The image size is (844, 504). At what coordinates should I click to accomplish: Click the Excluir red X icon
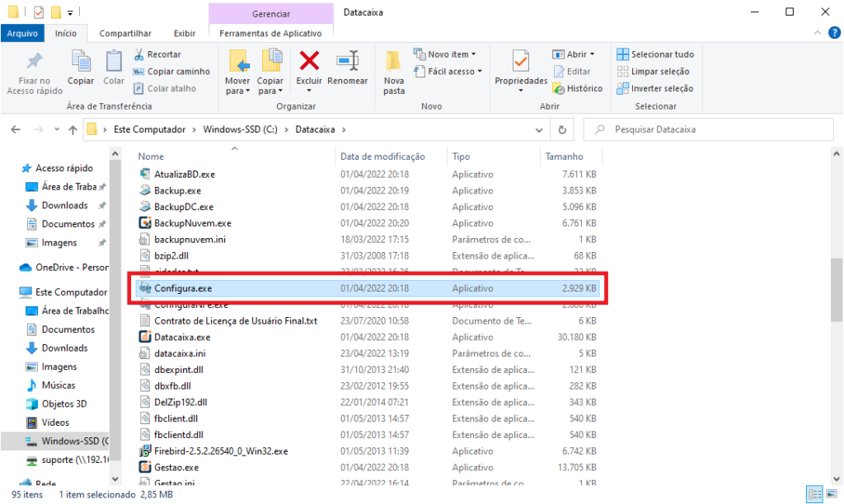coord(309,63)
